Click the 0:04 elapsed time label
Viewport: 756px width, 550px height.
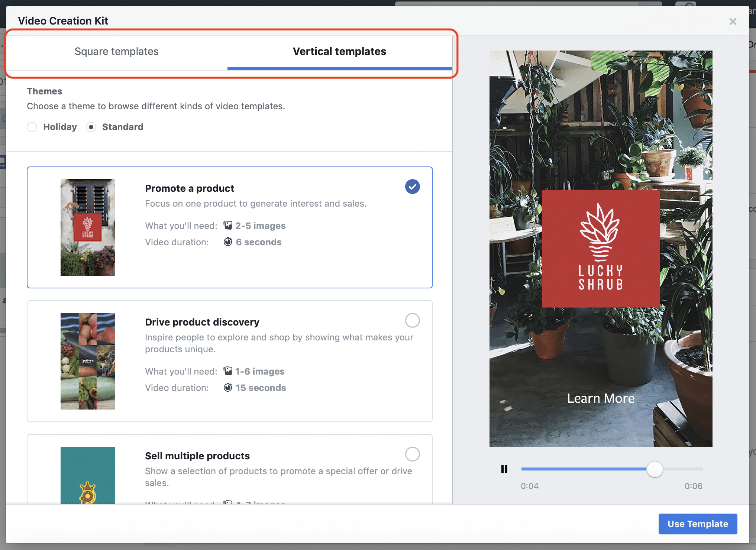pos(530,486)
